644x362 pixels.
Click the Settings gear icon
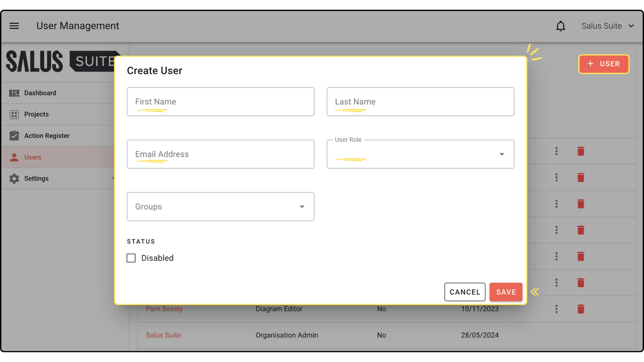point(14,179)
